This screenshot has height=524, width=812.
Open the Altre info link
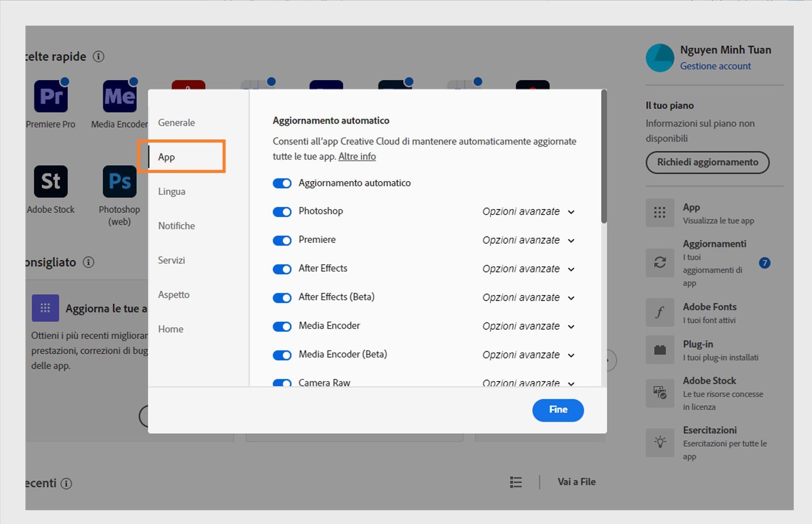coord(357,156)
